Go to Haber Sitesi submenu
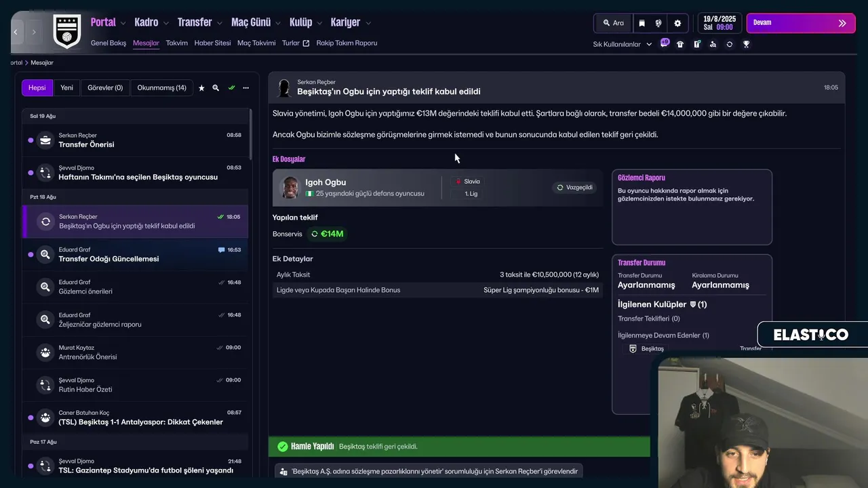 [212, 43]
